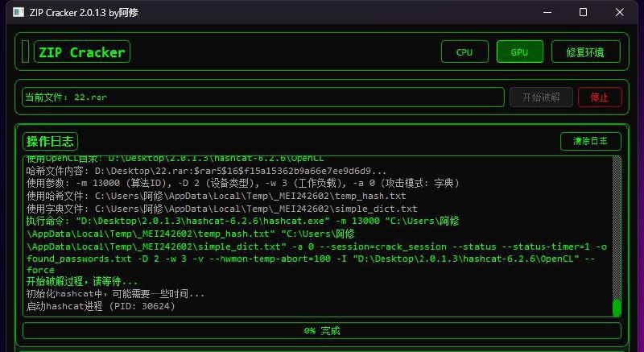This screenshot has height=352, width=644.
Task: Click the ZIP Cracker heading label
Action: coord(81,52)
